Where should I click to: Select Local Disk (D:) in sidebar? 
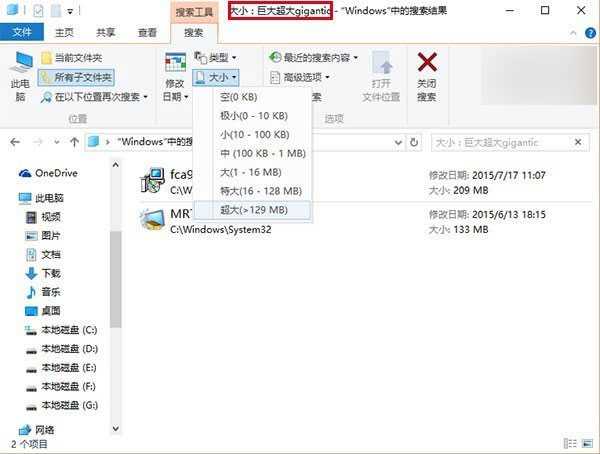(x=61, y=349)
